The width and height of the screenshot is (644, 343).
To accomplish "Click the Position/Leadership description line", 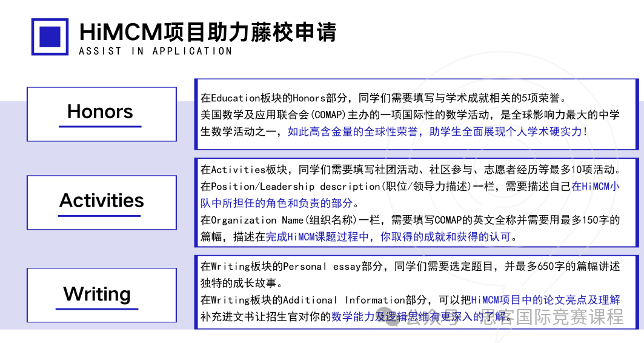I will (410, 187).
